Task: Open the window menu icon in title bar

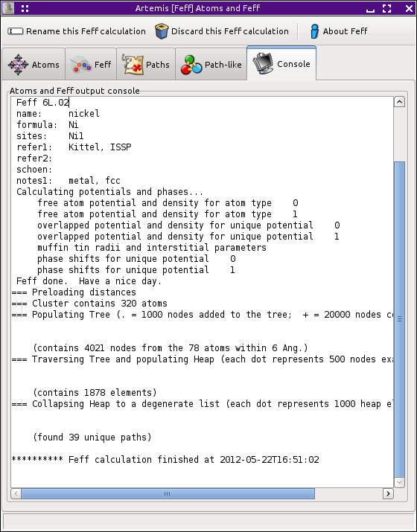Action: tap(25, 8)
